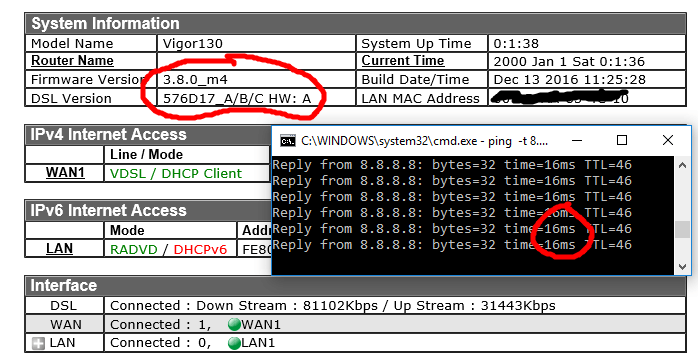Click the VDSL / DHCP Client text
This screenshot has width=698, height=364.
coord(176,174)
